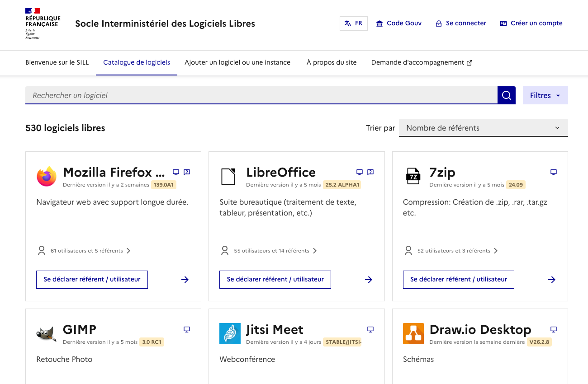Focus the Rechercher un logiciel field

(x=261, y=95)
